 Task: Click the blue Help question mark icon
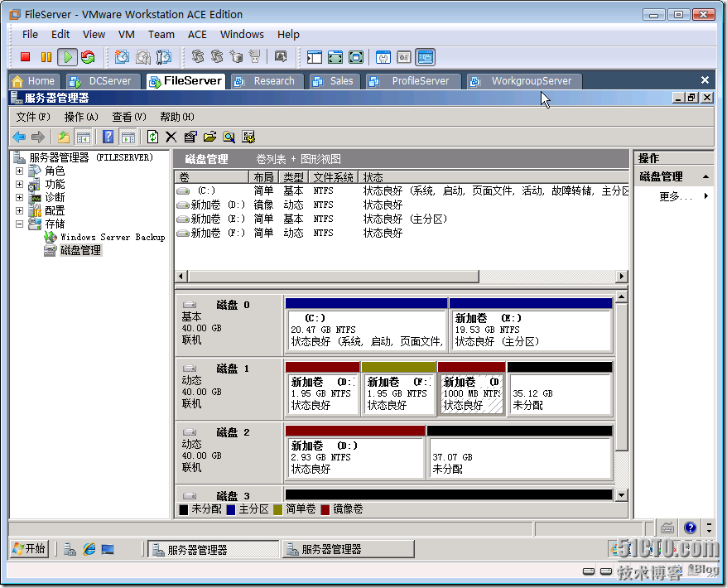pos(108,137)
